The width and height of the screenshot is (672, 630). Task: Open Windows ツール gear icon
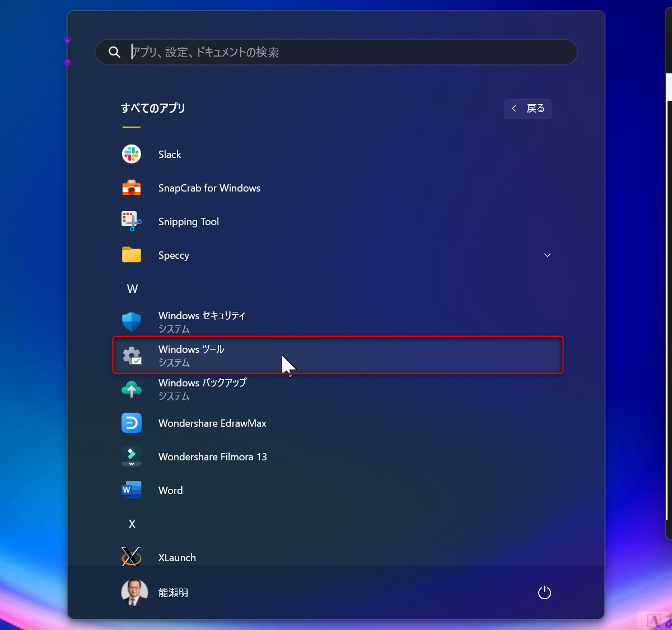coord(132,356)
